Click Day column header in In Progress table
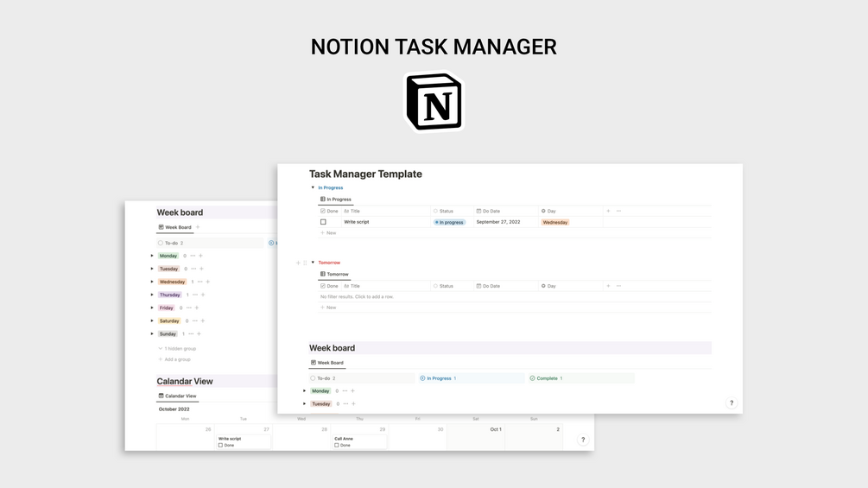Screen dimensions: 868x488 coord(548,211)
